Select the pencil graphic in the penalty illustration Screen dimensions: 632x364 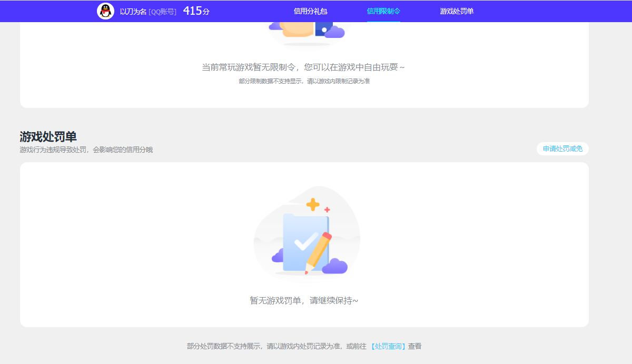[x=318, y=250]
